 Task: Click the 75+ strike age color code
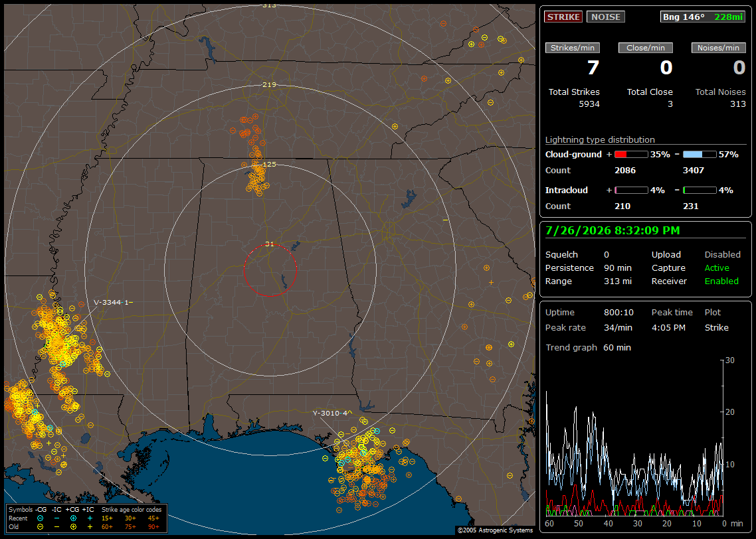tap(130, 527)
